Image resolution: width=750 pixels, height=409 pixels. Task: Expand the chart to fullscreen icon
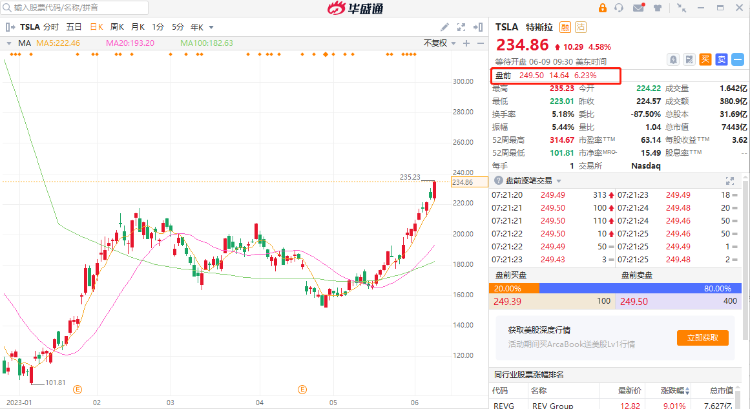[x=461, y=27]
